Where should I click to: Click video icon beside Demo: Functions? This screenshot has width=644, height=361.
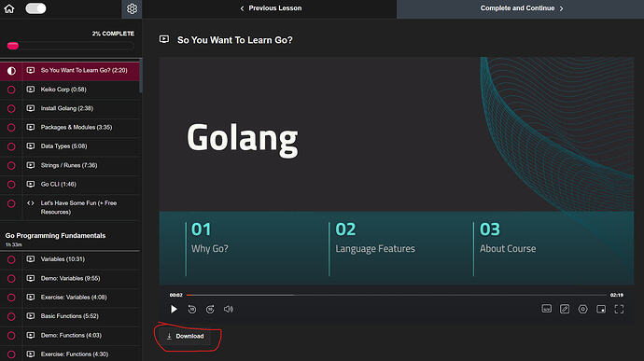pos(31,335)
